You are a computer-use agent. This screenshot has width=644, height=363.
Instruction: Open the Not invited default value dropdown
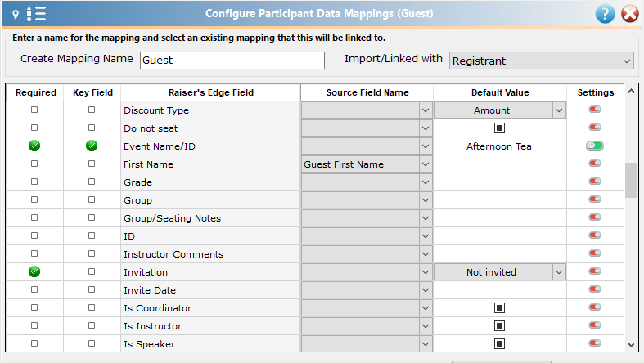point(559,272)
